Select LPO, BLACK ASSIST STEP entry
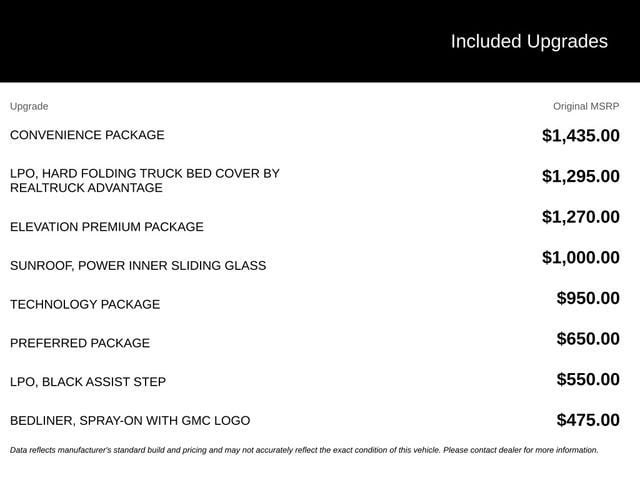This screenshot has height=480, width=640. [88, 382]
